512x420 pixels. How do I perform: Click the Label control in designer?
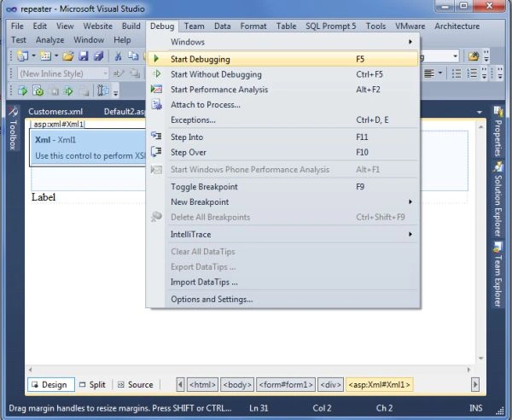pos(44,197)
